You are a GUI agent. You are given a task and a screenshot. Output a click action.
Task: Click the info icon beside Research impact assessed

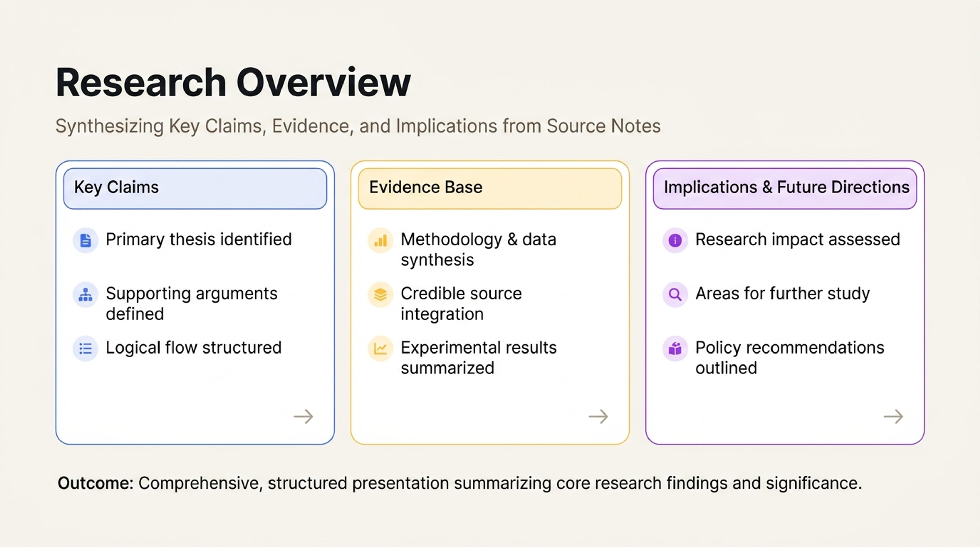pos(675,240)
